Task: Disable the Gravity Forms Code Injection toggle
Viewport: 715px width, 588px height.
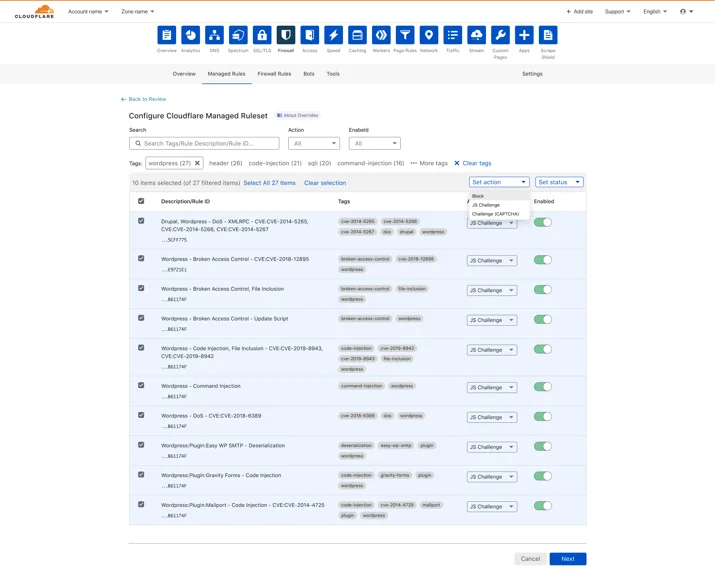Action: (x=543, y=476)
